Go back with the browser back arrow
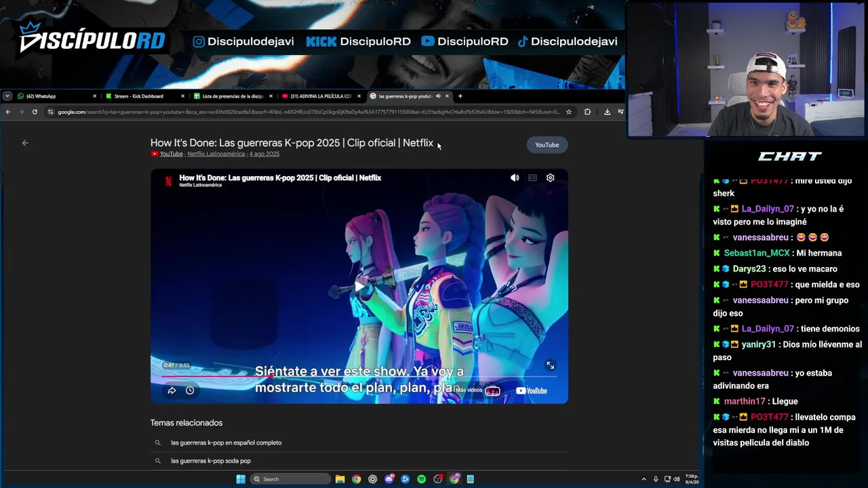Viewport: 868px width, 488px height. (x=8, y=112)
